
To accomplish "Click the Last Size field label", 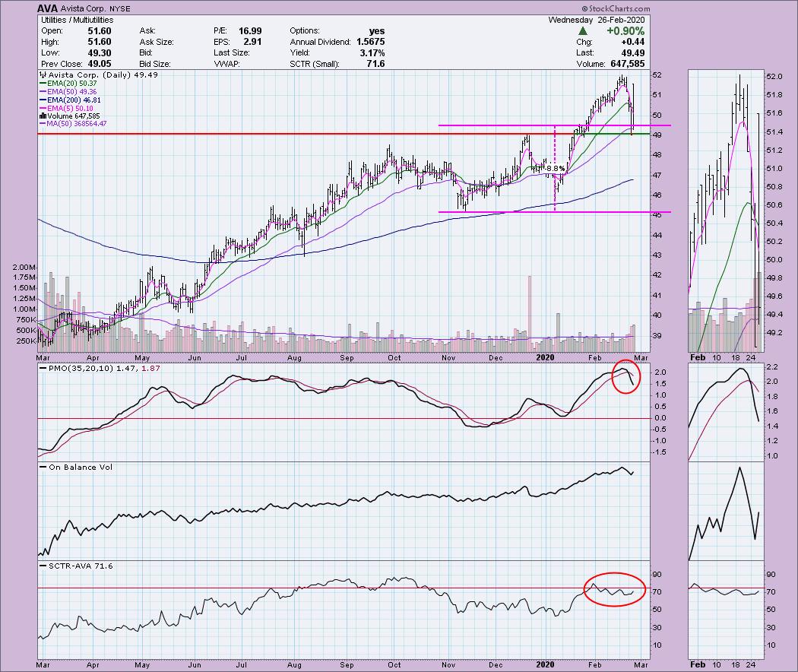I will pyautogui.click(x=232, y=53).
